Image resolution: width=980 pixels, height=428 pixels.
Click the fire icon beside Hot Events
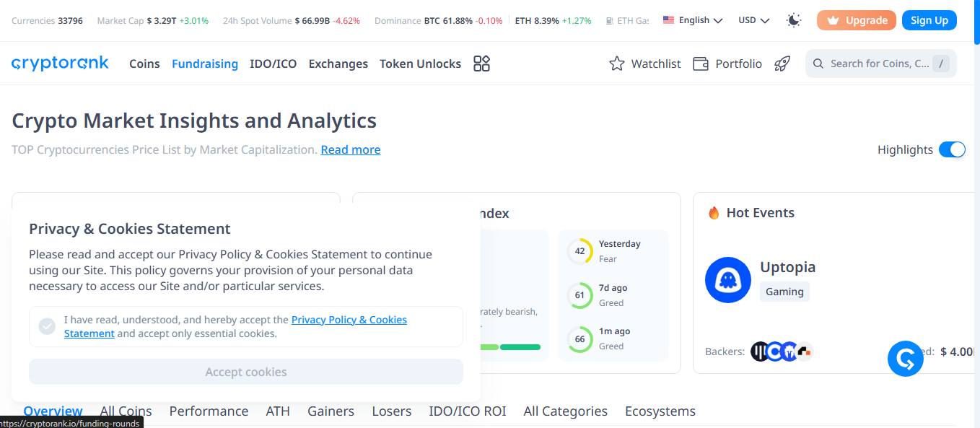point(714,213)
